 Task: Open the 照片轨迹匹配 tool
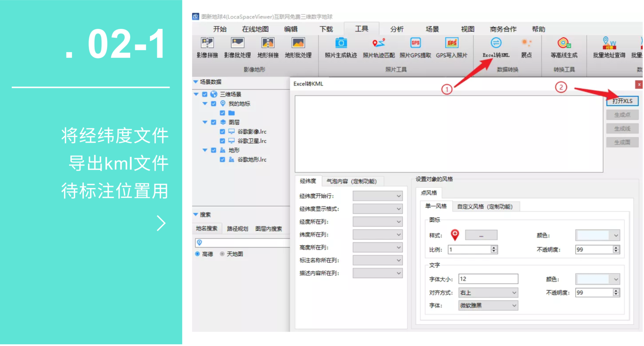pos(379,48)
